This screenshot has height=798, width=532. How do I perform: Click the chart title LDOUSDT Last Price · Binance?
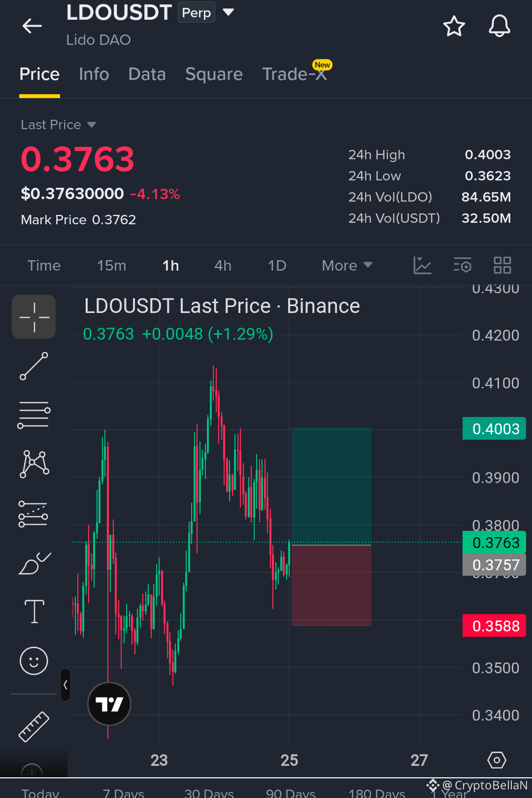[222, 306]
